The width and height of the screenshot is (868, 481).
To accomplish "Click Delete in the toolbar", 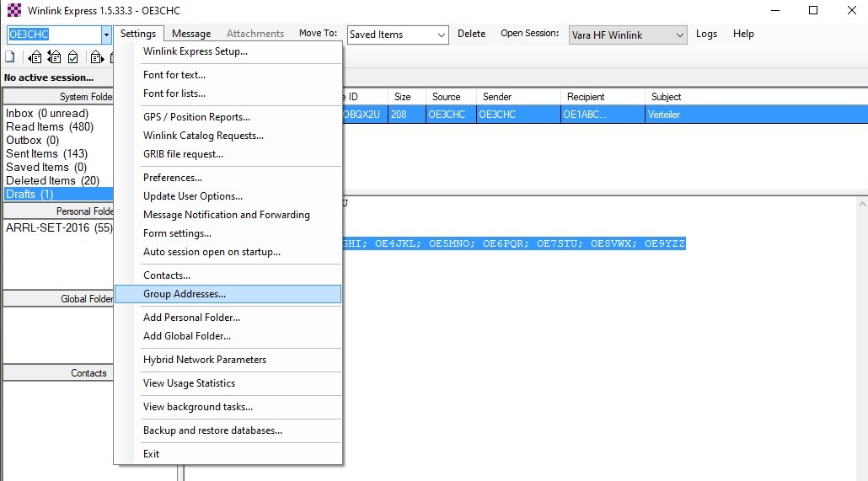I will pyautogui.click(x=472, y=34).
